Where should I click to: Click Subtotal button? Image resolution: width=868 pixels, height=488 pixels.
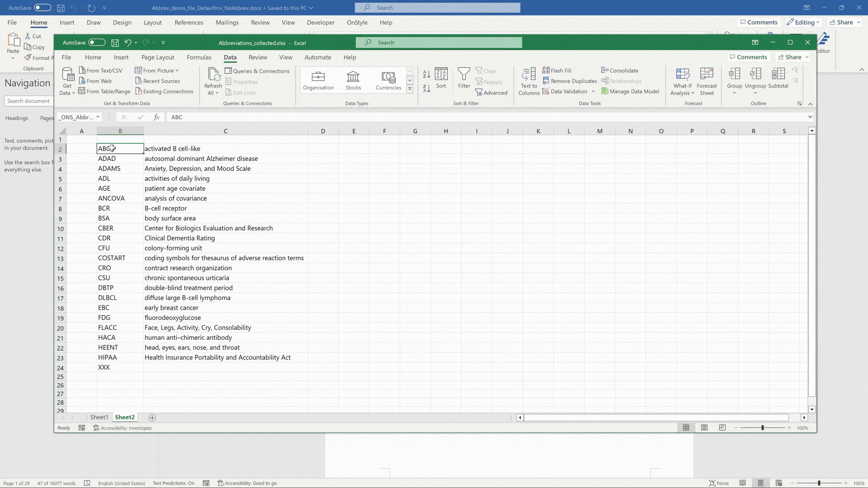click(778, 78)
